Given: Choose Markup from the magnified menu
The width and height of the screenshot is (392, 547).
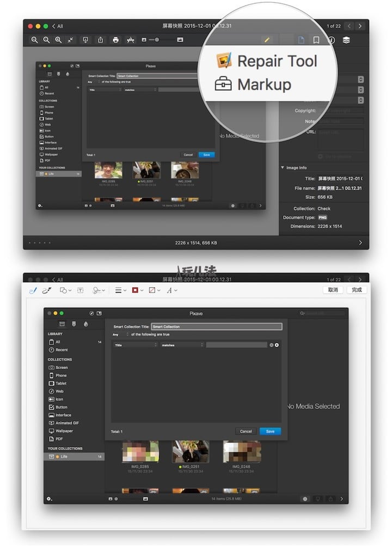Looking at the screenshot, I should pyautogui.click(x=254, y=84).
